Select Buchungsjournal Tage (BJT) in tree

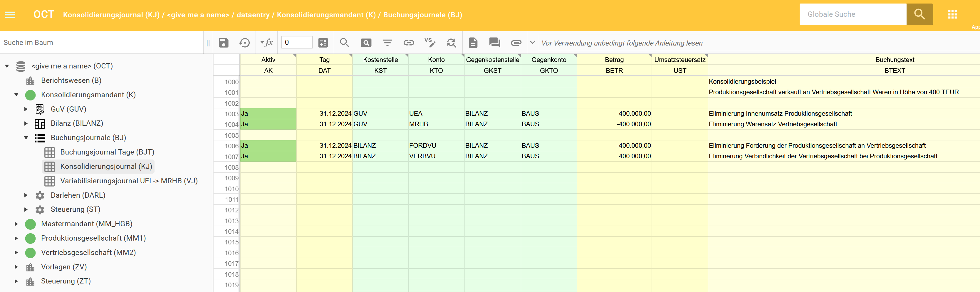tap(107, 152)
